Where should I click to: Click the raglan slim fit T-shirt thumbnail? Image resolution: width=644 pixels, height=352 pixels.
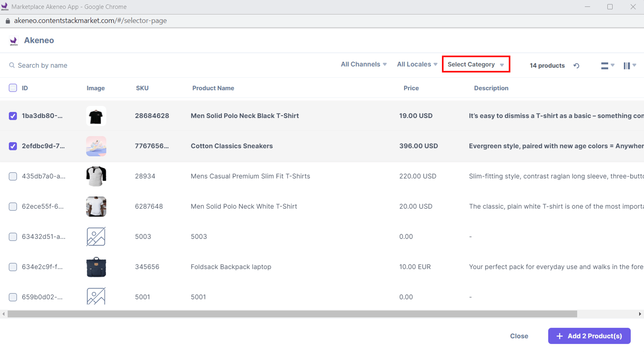point(96,176)
